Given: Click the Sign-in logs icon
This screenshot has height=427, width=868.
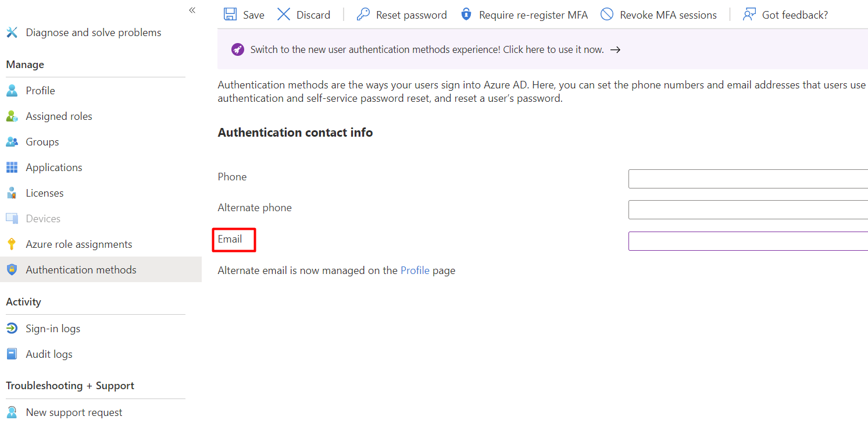Looking at the screenshot, I should click(x=12, y=328).
